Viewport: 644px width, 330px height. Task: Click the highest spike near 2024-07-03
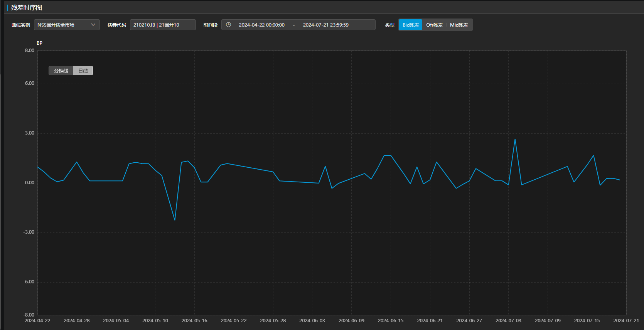pos(515,139)
